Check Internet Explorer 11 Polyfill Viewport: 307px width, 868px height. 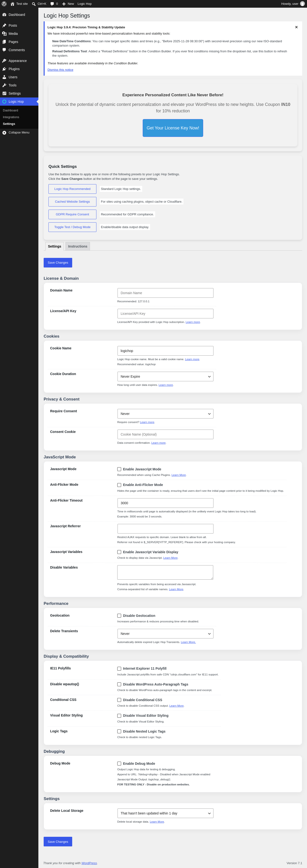pyautogui.click(x=119, y=668)
